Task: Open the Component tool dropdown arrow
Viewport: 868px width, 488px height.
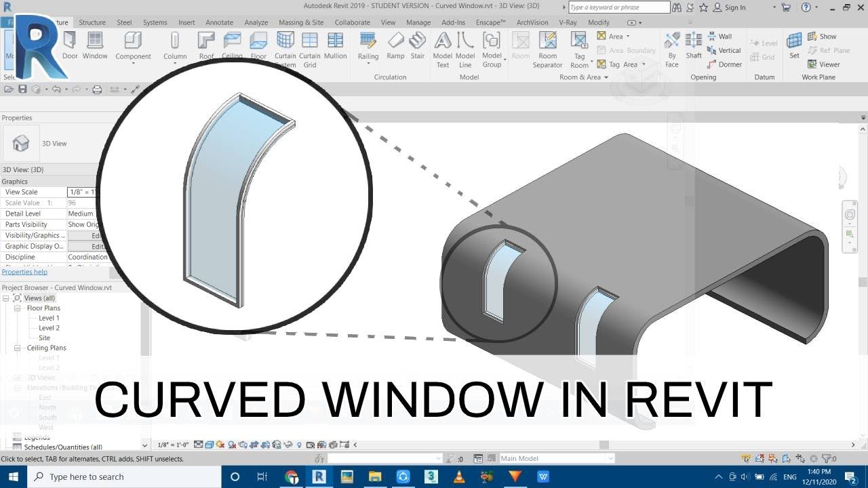Action: [x=133, y=64]
